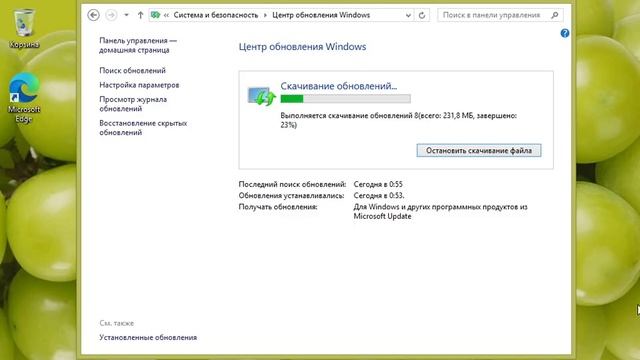Go up one level with Up arrow

pos(140,15)
